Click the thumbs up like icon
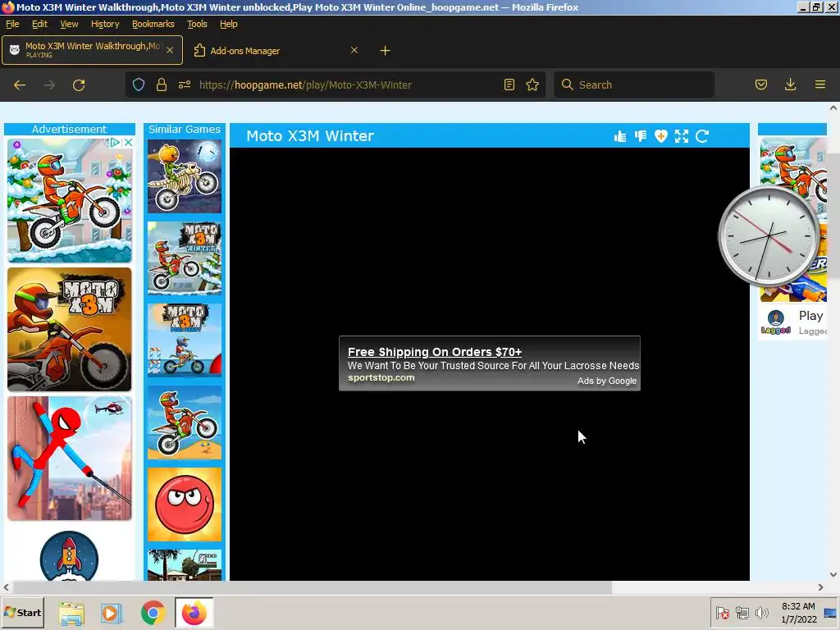The image size is (840, 630). pos(620,137)
